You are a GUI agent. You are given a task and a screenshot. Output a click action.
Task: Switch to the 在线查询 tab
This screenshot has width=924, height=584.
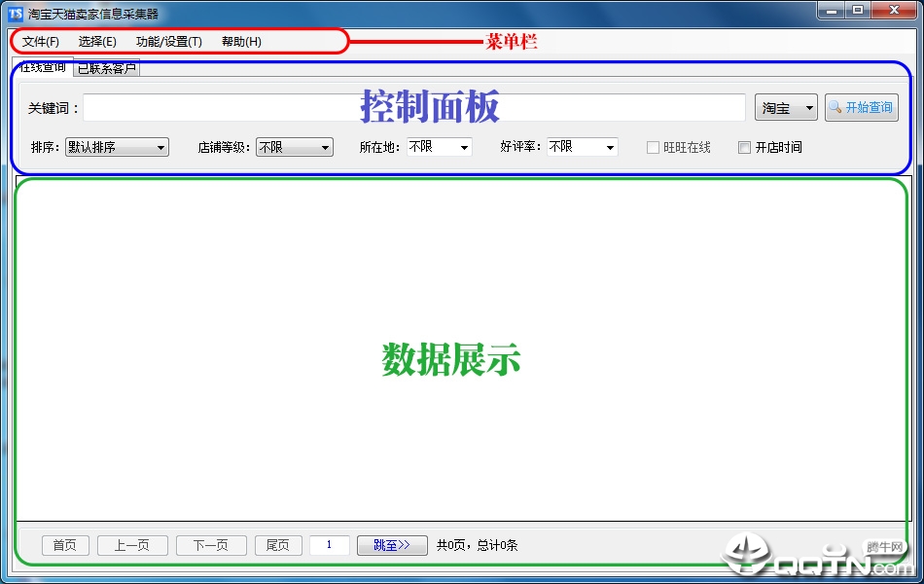click(43, 66)
